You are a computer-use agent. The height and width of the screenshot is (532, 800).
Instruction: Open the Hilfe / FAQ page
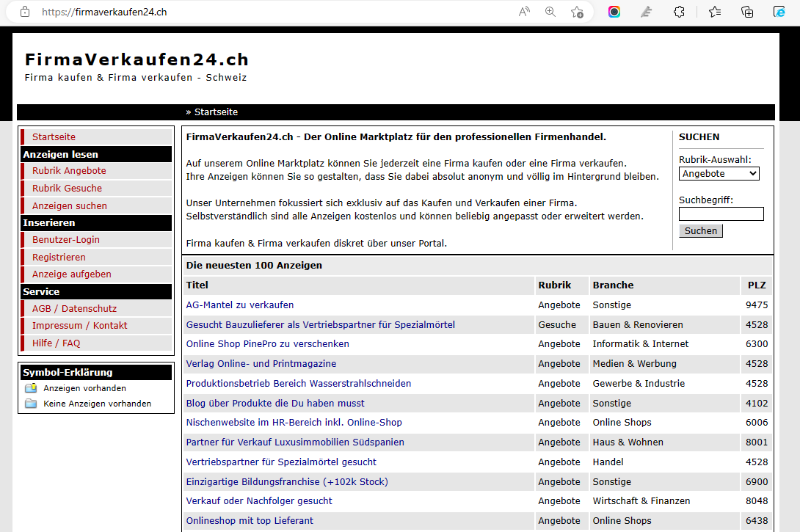point(56,343)
